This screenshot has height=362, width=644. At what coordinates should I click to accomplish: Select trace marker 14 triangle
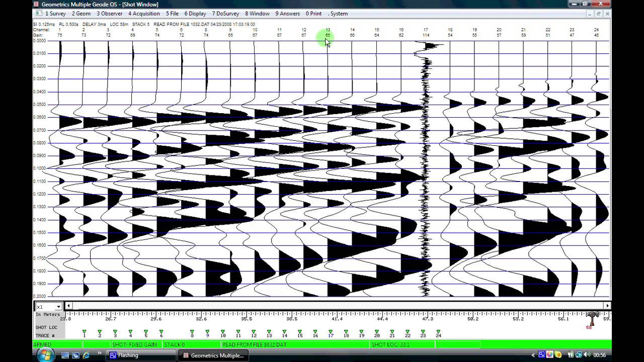click(284, 331)
